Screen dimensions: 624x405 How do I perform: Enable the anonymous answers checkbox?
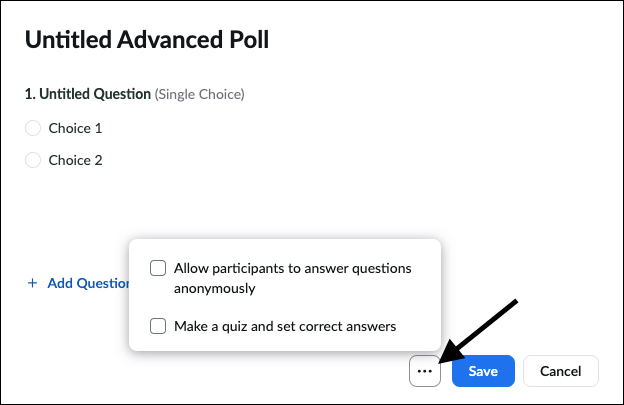158,268
